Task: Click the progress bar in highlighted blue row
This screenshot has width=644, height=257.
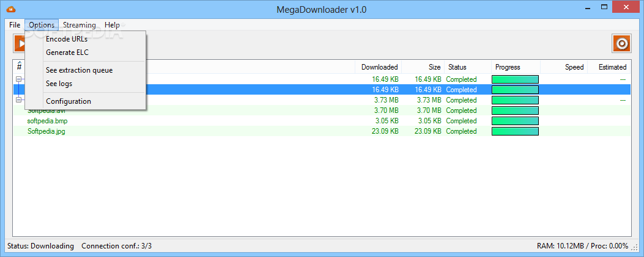Action: point(515,89)
